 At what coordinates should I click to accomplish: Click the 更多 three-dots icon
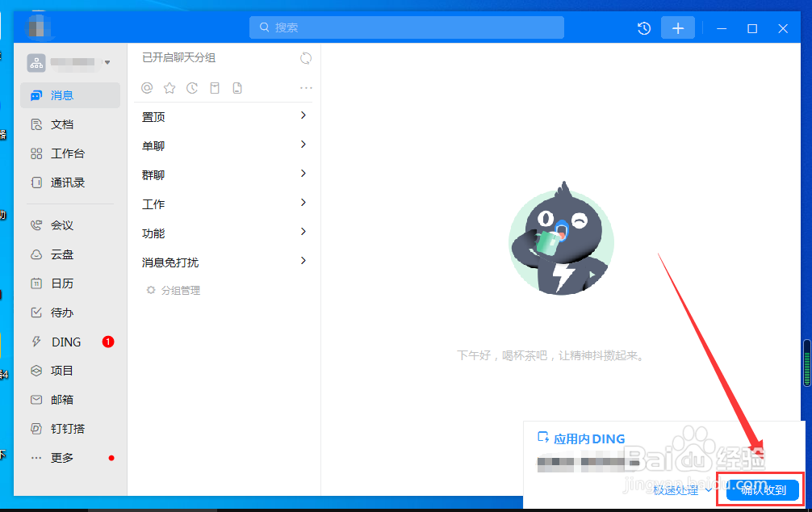[x=36, y=458]
